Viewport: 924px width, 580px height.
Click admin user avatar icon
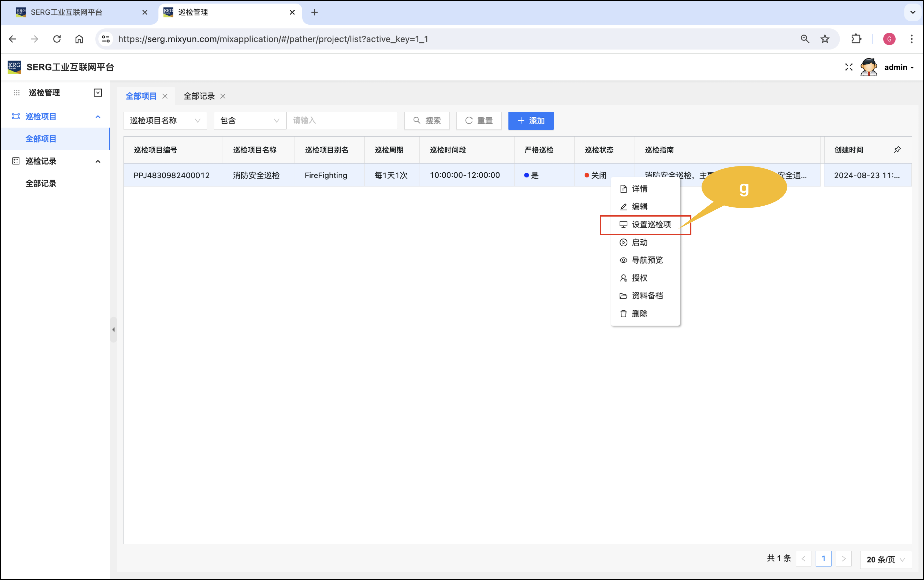[x=869, y=67]
